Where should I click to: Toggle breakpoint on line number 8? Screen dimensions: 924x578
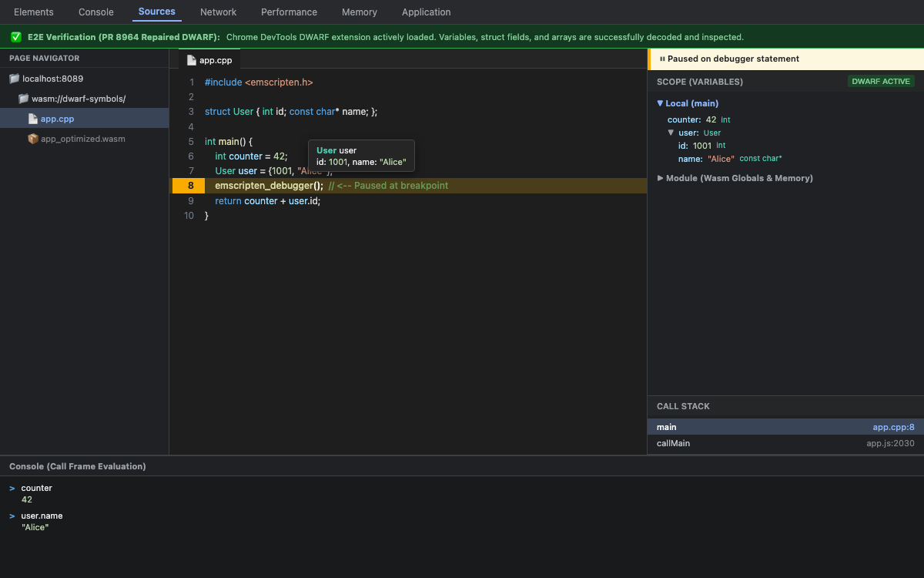(187, 186)
